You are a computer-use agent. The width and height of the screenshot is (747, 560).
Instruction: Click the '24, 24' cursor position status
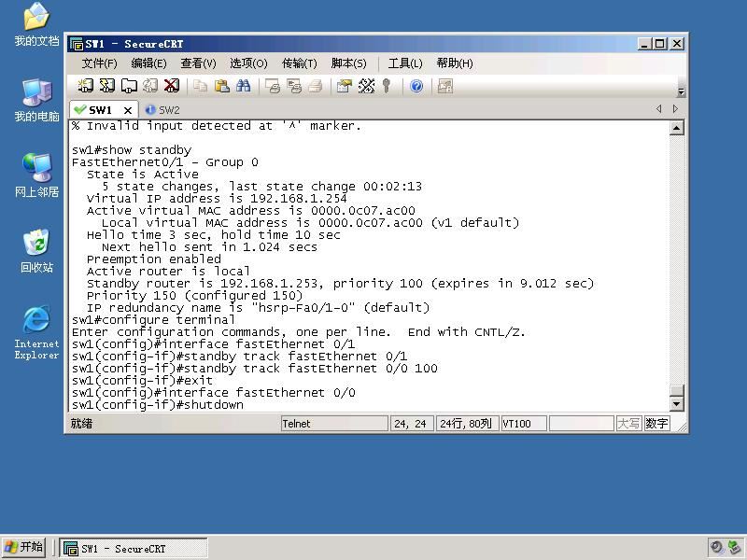point(411,424)
